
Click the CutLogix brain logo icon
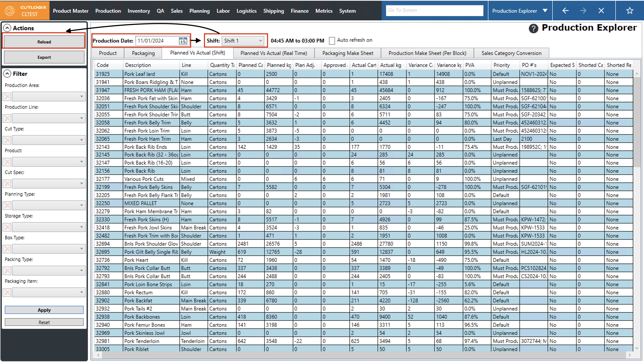coord(10,10)
